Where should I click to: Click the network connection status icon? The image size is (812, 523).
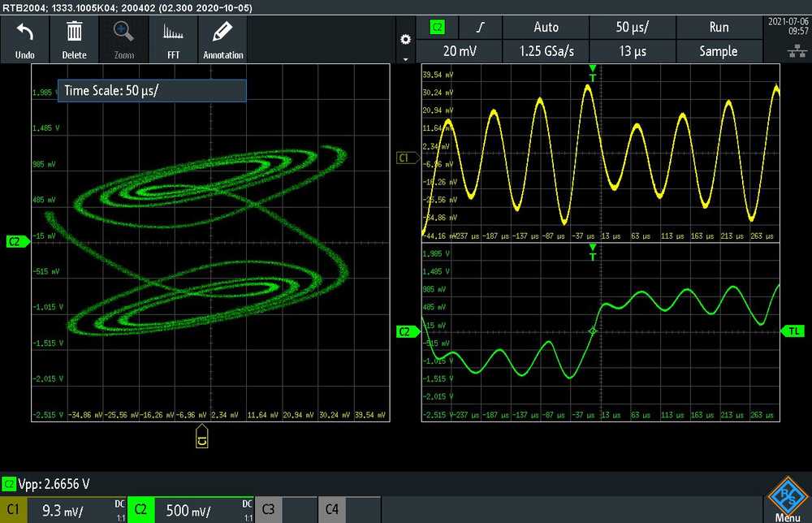point(797,50)
